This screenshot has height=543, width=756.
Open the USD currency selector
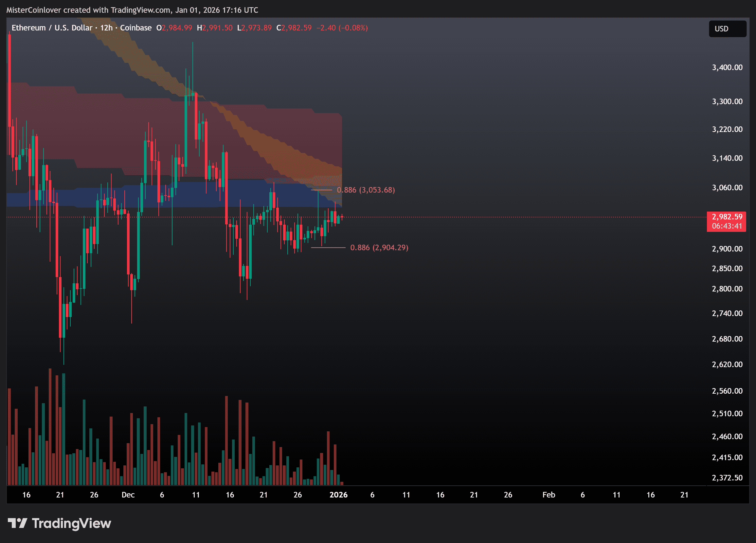(727, 29)
